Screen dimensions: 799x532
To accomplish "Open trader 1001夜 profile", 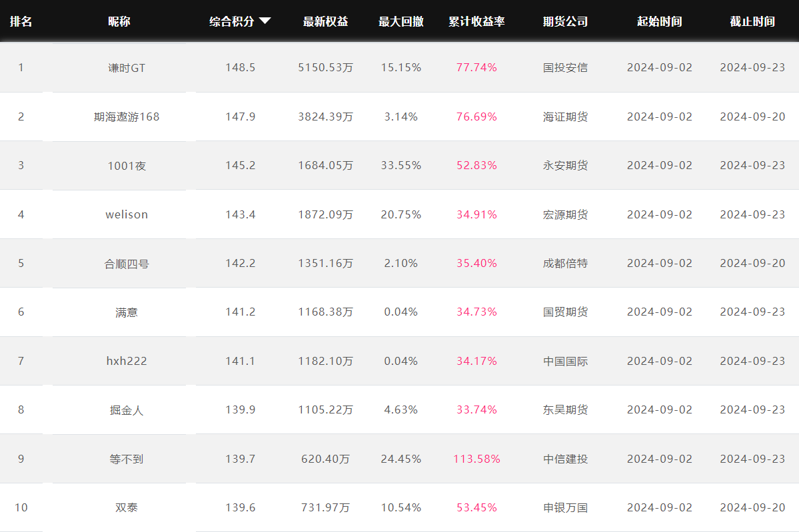I will point(127,165).
